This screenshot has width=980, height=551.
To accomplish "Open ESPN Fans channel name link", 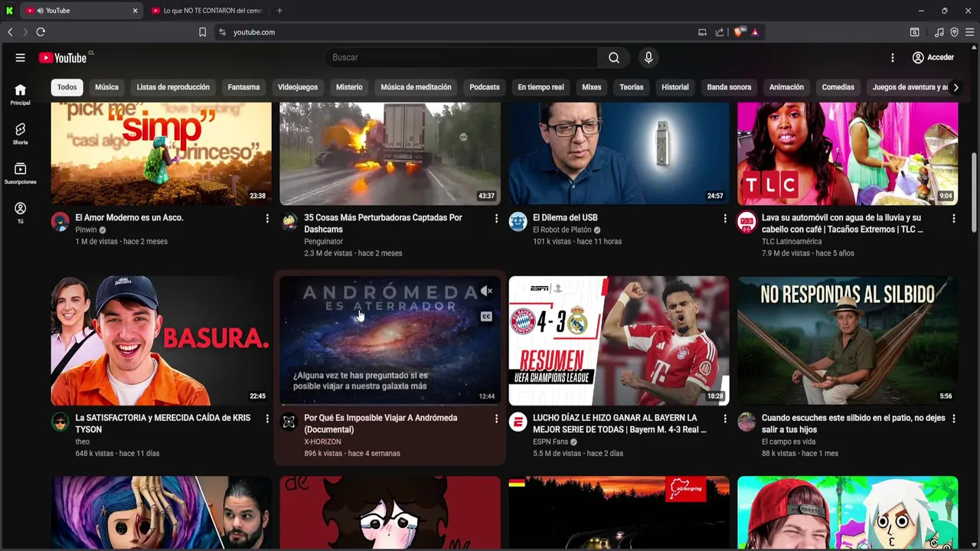I will coord(550,442).
